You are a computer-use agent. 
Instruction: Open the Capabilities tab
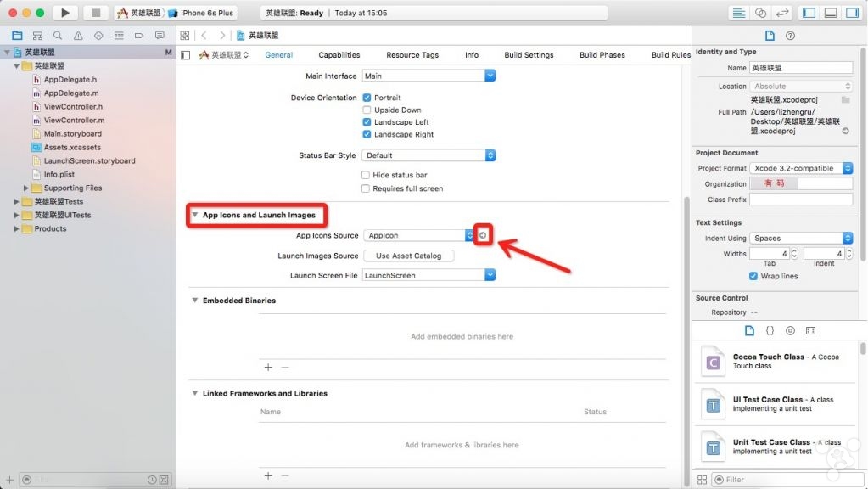click(339, 55)
